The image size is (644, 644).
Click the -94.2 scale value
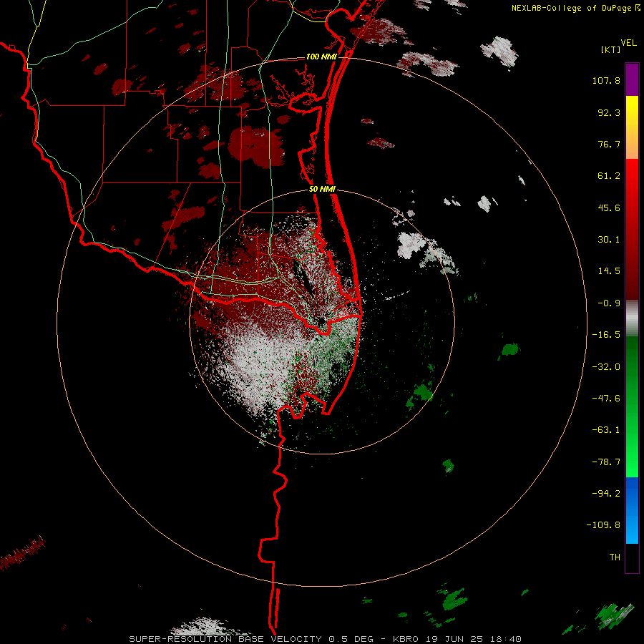(x=606, y=494)
